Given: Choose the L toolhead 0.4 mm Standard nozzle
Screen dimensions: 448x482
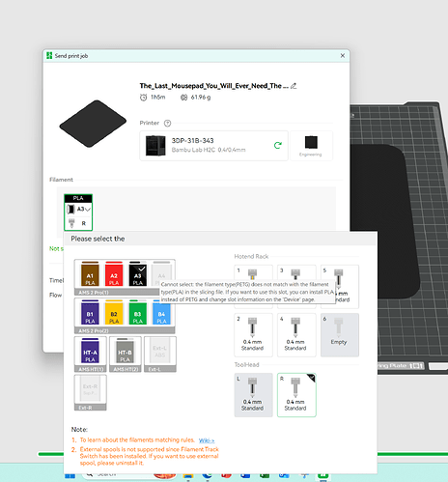Looking at the screenshot, I should point(253,395).
